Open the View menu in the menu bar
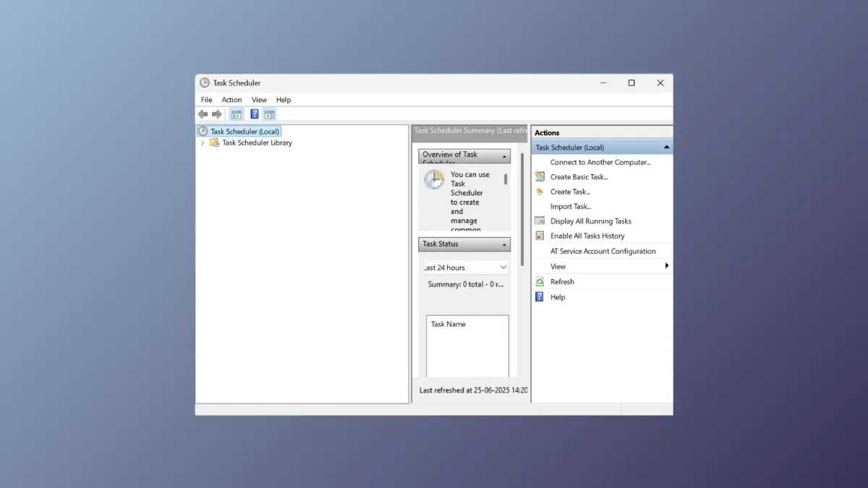This screenshot has width=868, height=488. coord(259,99)
